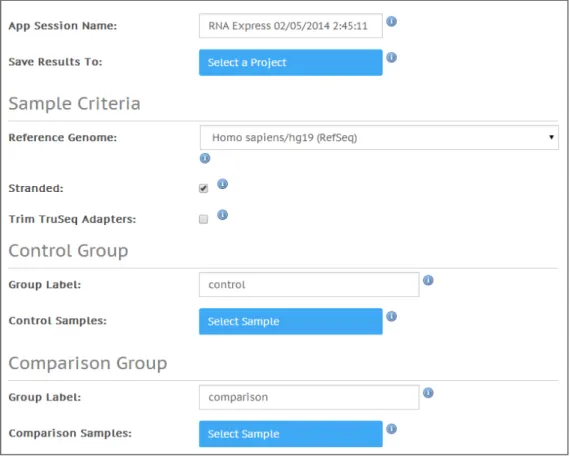Viewport: 570px width, 459px height.
Task: Click the Trim TruSeq Adapters label
Action: point(72,219)
